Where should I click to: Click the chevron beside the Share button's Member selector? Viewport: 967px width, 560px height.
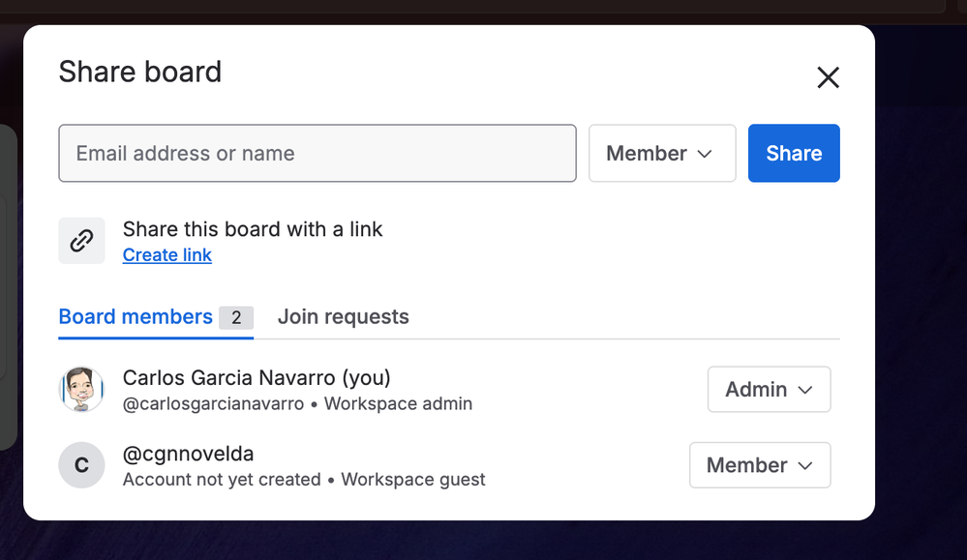click(x=705, y=154)
